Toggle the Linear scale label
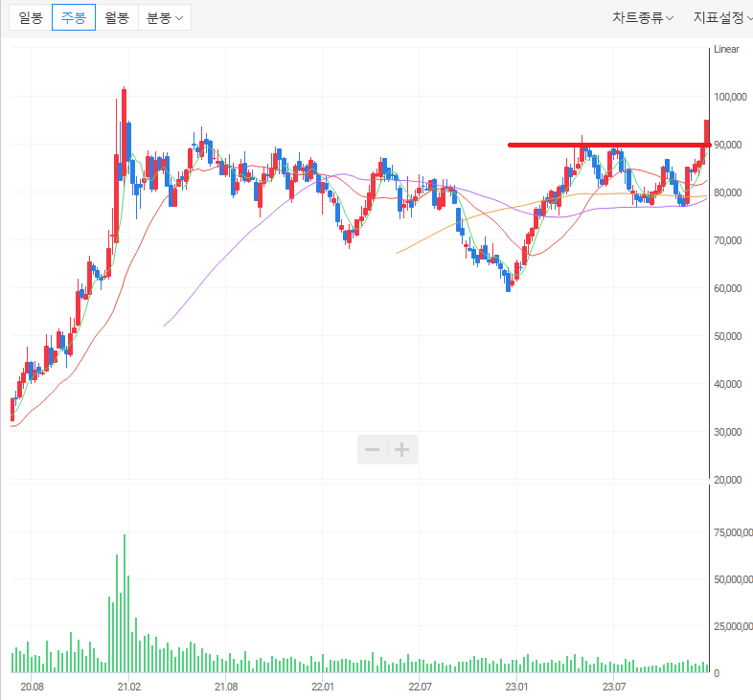This screenshot has width=753, height=700. [x=726, y=49]
